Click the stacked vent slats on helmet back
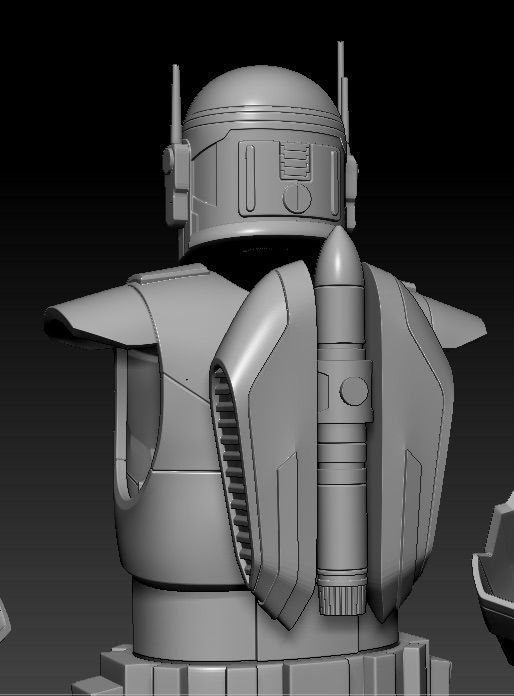 pos(295,161)
